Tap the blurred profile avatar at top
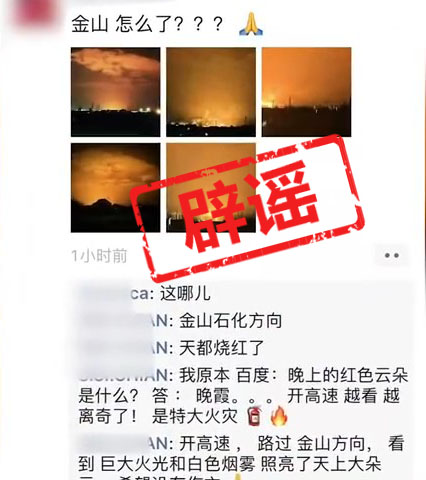 36,13
